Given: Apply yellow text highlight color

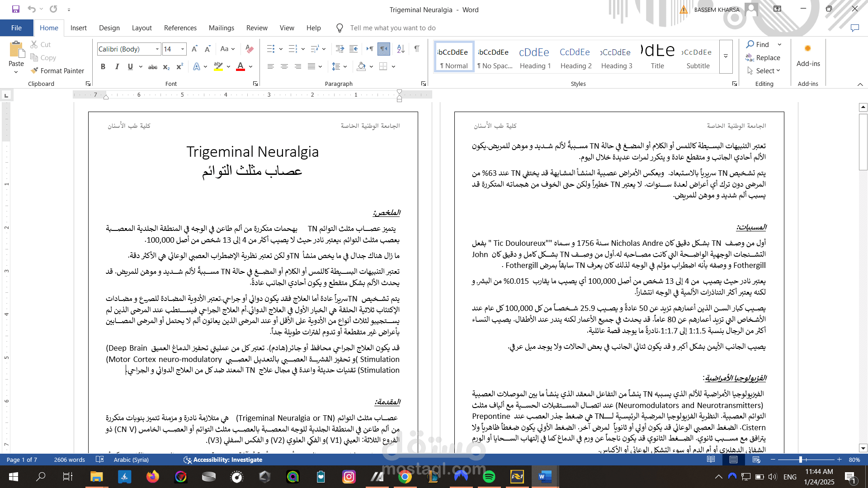Looking at the screenshot, I should [218, 67].
